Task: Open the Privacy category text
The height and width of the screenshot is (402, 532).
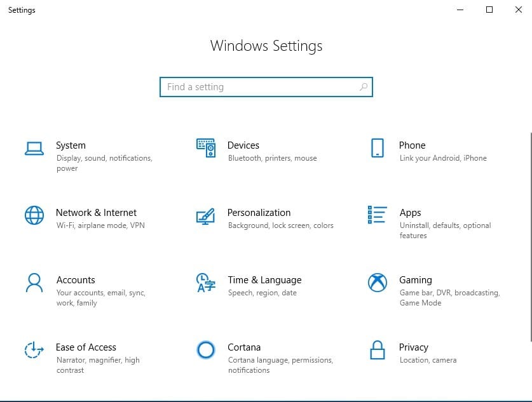Action: click(413, 347)
